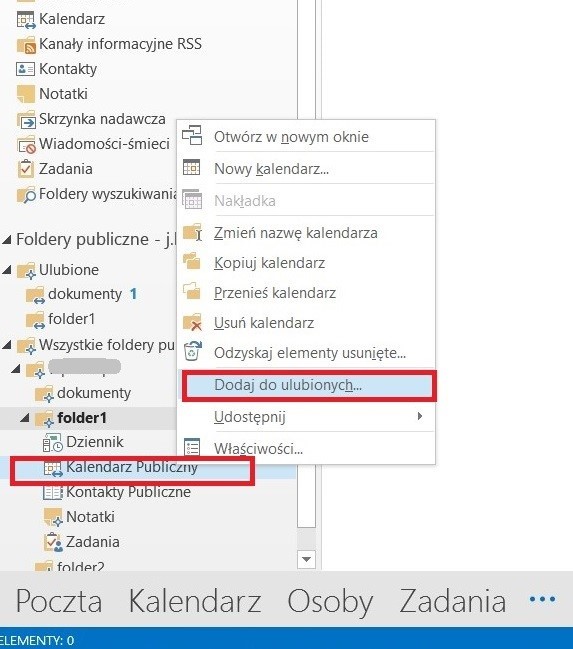Click the RSS feeds folder icon
The width and height of the screenshot is (573, 649).
click(x=26, y=45)
